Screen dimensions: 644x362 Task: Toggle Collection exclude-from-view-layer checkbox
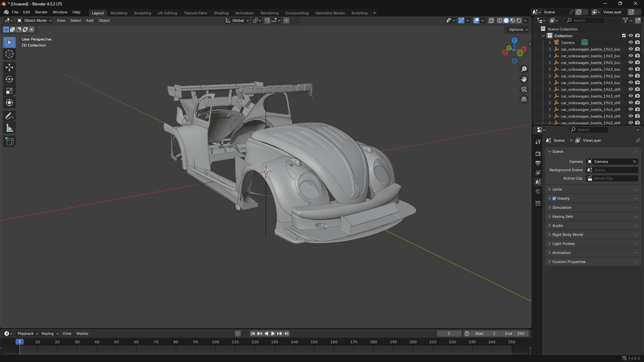624,36
